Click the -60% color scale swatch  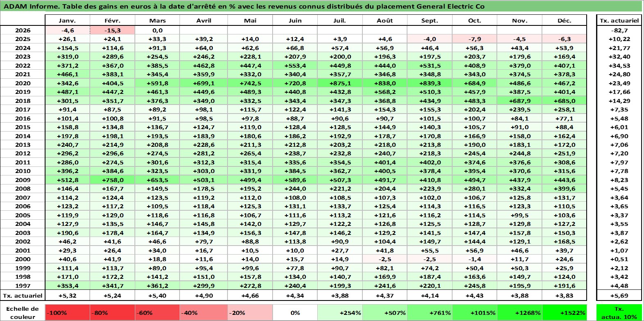pos(157,312)
